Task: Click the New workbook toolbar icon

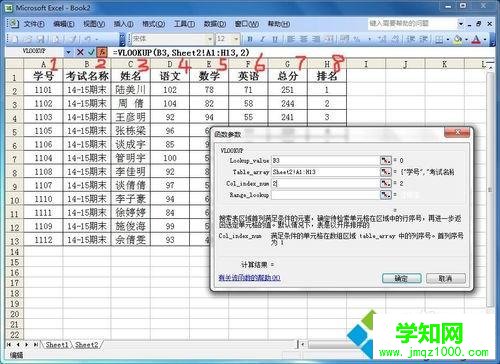Action: (14, 39)
